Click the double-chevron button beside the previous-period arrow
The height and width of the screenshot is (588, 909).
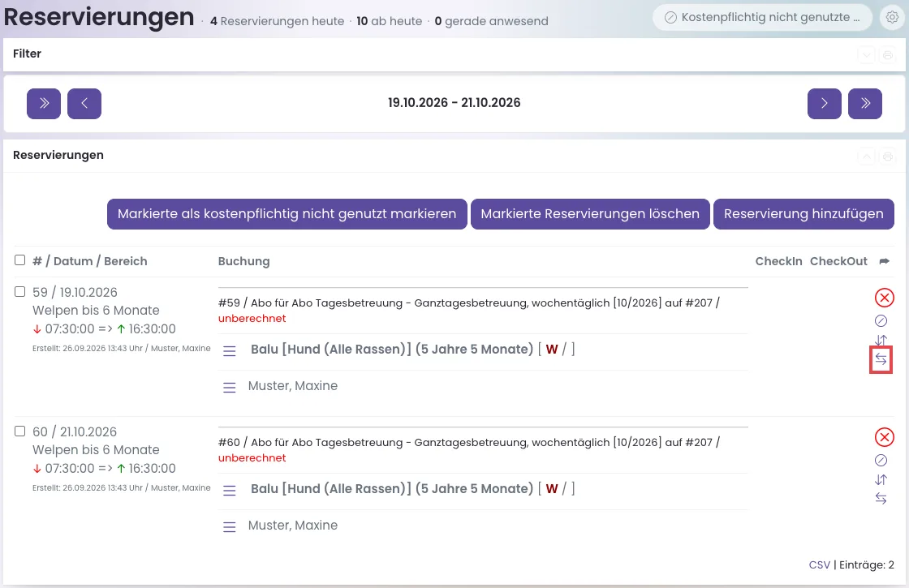click(44, 104)
